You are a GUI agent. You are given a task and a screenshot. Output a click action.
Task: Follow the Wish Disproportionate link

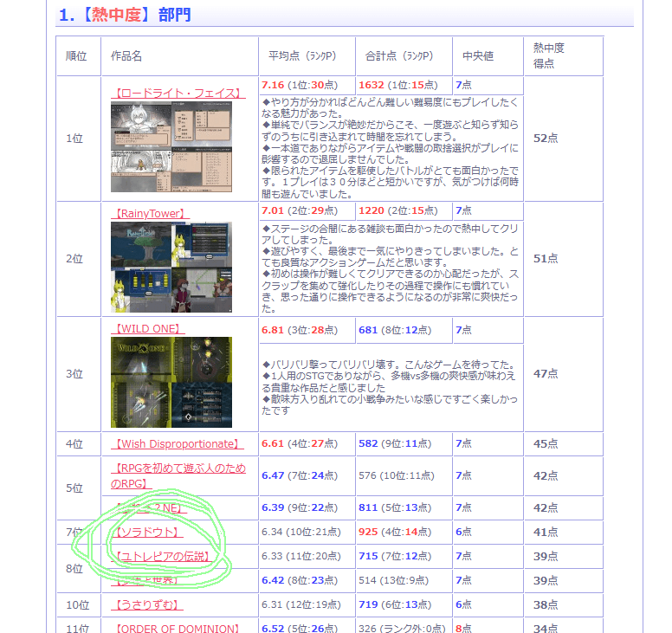[x=178, y=443]
